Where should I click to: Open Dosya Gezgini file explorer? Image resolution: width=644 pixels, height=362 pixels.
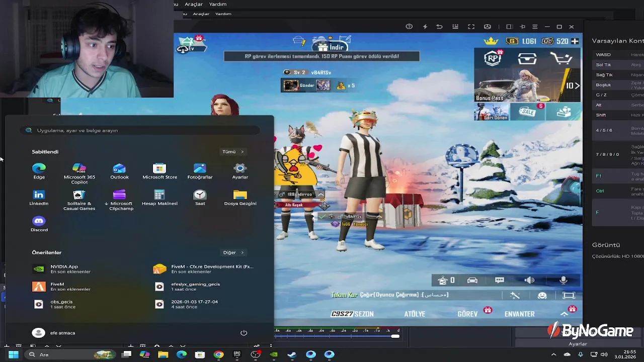240,198
